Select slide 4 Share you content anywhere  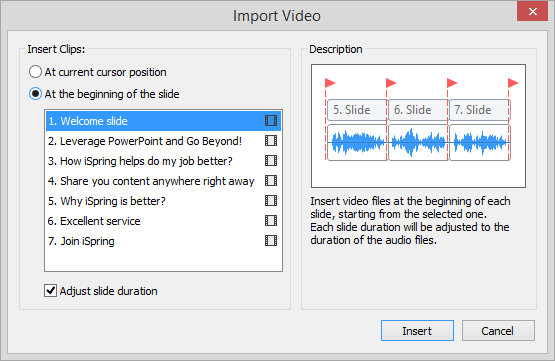[x=164, y=181]
